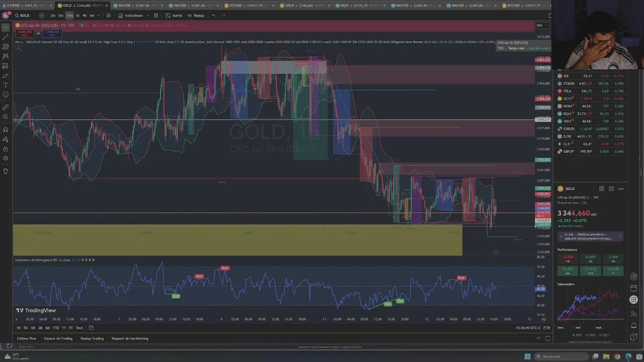Select the 1D date range

tap(19, 328)
